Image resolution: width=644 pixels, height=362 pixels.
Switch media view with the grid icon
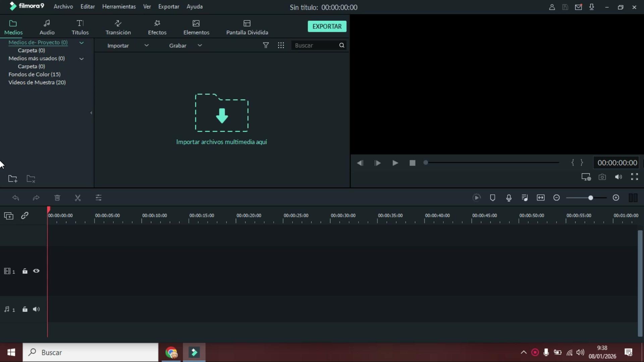tap(281, 45)
